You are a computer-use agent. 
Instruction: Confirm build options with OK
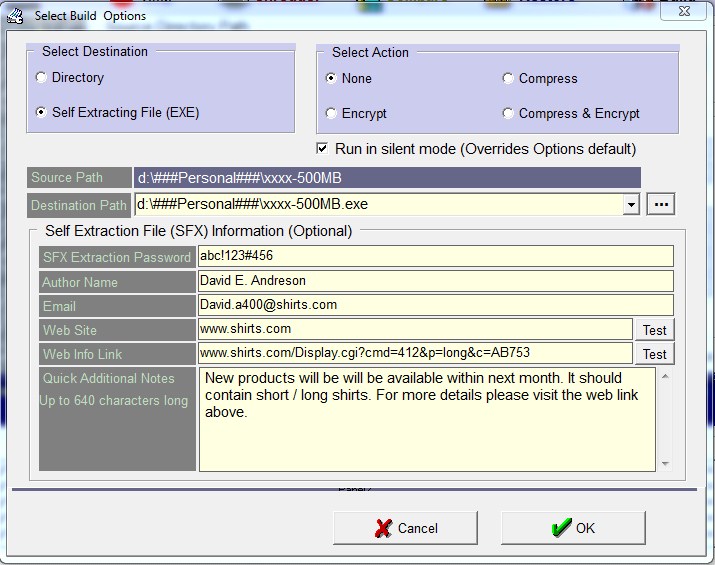coord(573,528)
